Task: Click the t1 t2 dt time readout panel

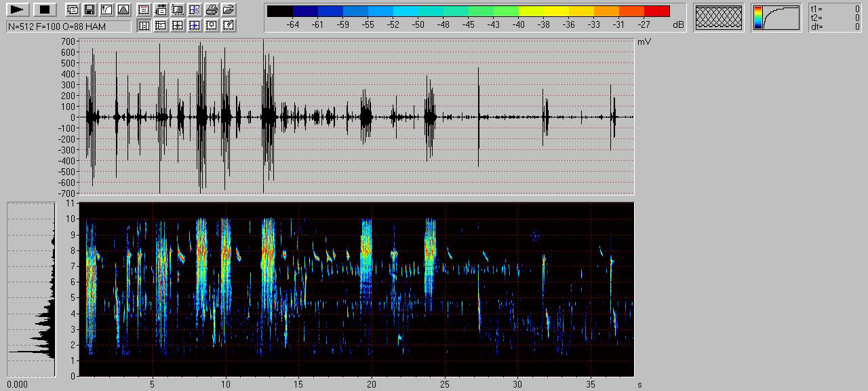Action: 835,18
